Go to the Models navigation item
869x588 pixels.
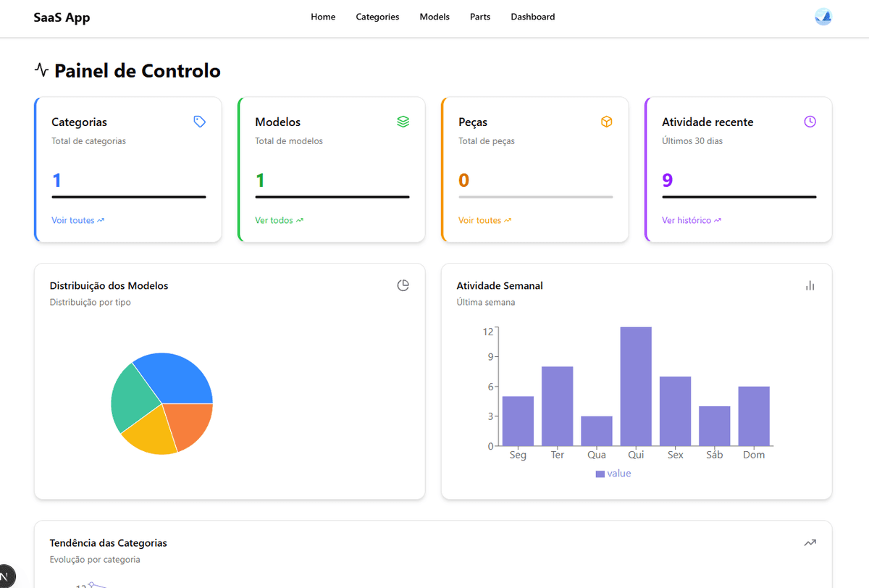pyautogui.click(x=434, y=17)
